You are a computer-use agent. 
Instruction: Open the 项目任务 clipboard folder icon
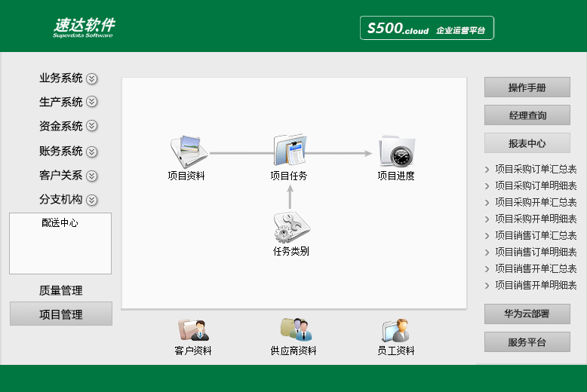click(x=290, y=149)
